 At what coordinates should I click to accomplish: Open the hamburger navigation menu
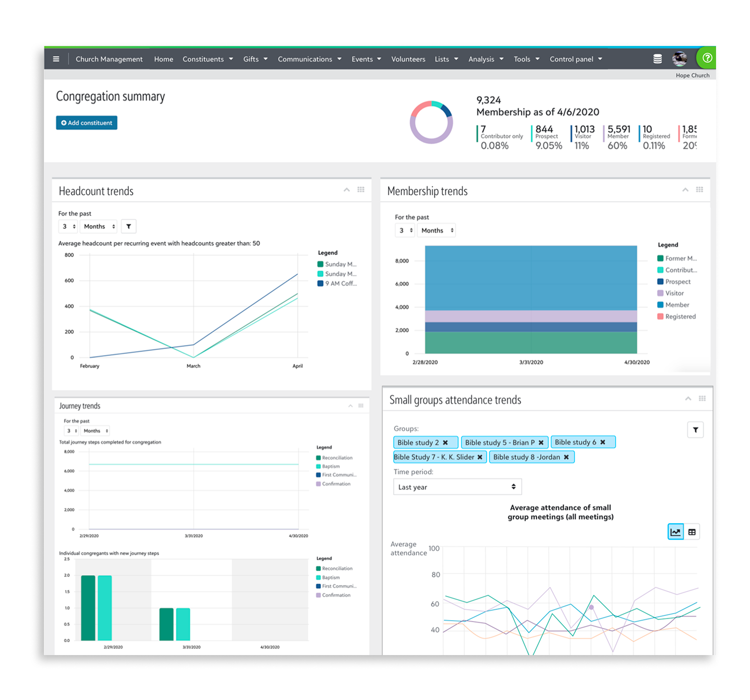click(x=56, y=59)
